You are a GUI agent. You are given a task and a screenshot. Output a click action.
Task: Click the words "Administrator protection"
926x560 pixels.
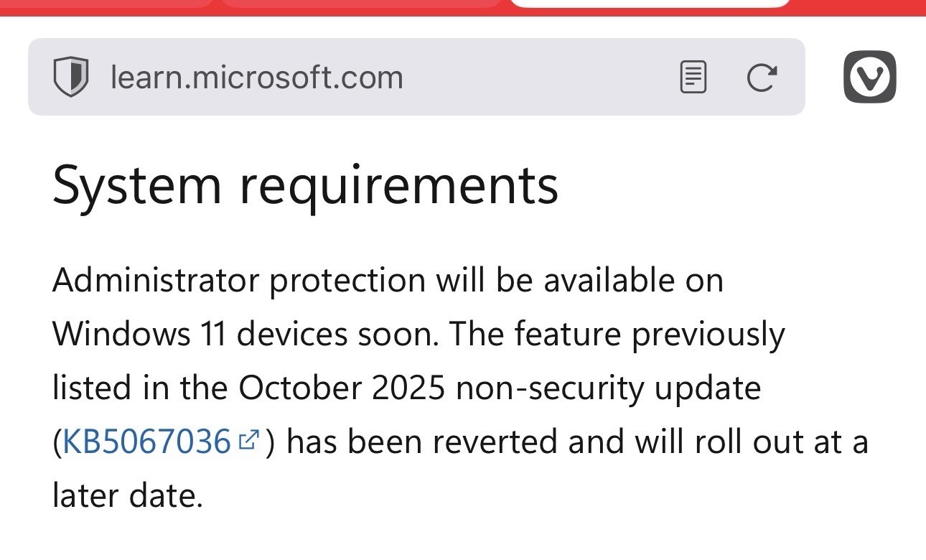239,280
